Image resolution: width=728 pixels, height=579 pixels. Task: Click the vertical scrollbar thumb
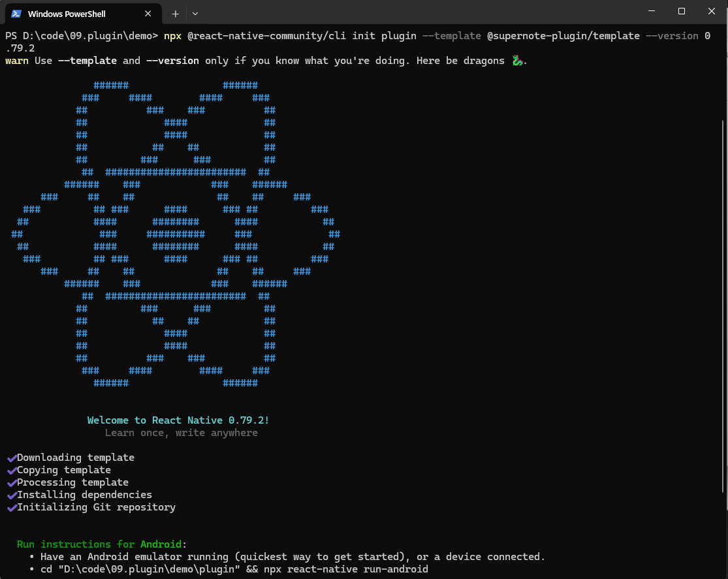click(723, 306)
